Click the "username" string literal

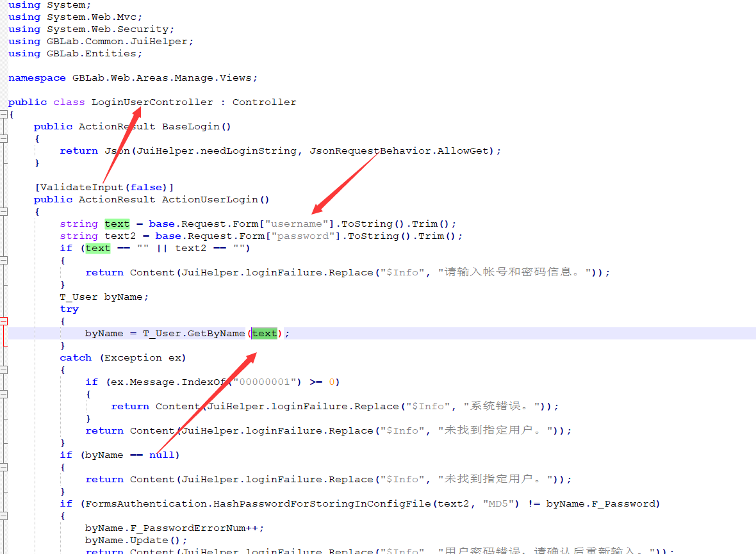296,224
